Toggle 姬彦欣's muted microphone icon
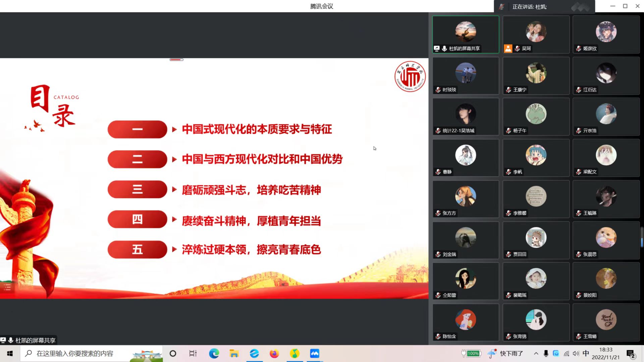Viewport: 644px width, 362px height. pyautogui.click(x=579, y=49)
